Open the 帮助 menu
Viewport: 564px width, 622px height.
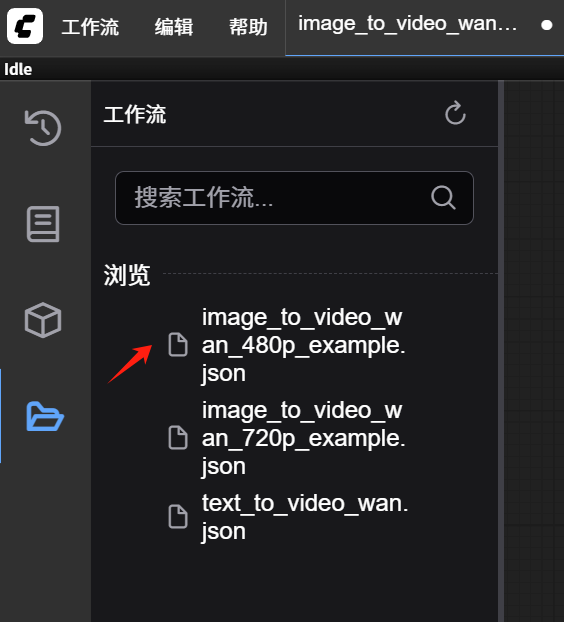[248, 27]
